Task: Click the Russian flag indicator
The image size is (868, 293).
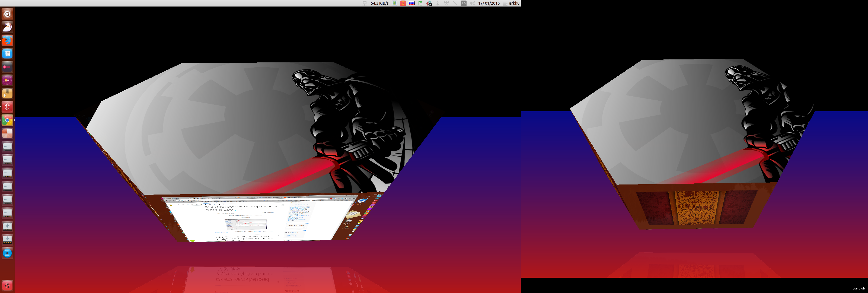Action: 412,3
